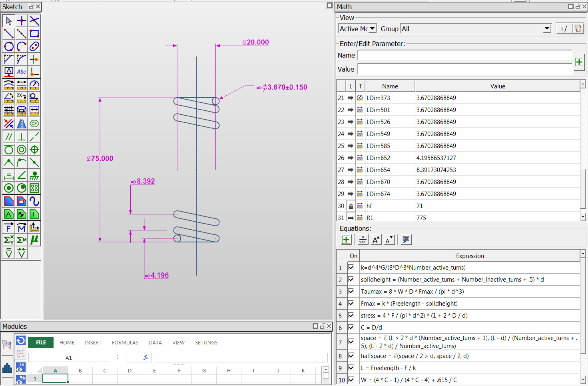588x386 pixels.
Task: Activate the parallel constraint tool
Action: [x=9, y=137]
